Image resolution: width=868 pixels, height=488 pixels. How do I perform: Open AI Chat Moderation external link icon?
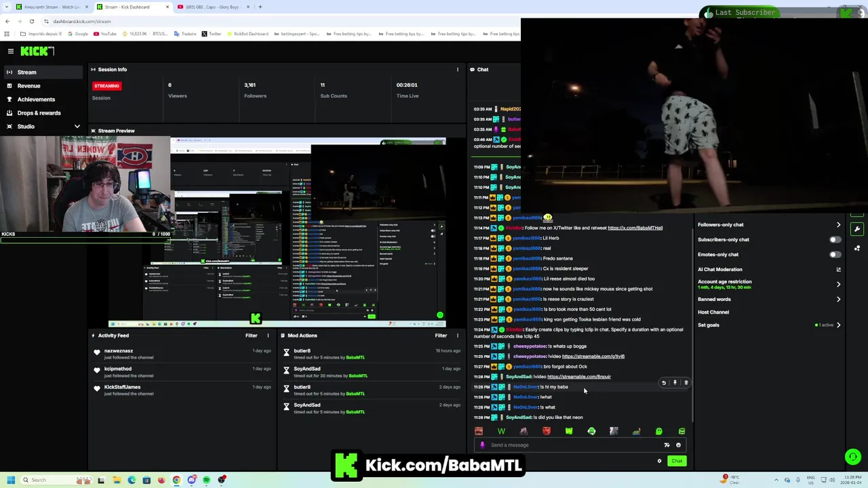[839, 269]
